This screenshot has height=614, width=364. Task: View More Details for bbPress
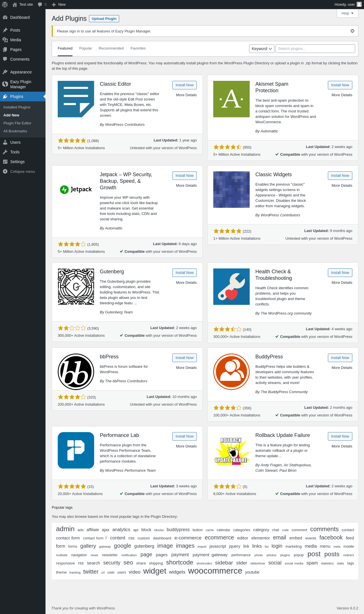(x=186, y=368)
